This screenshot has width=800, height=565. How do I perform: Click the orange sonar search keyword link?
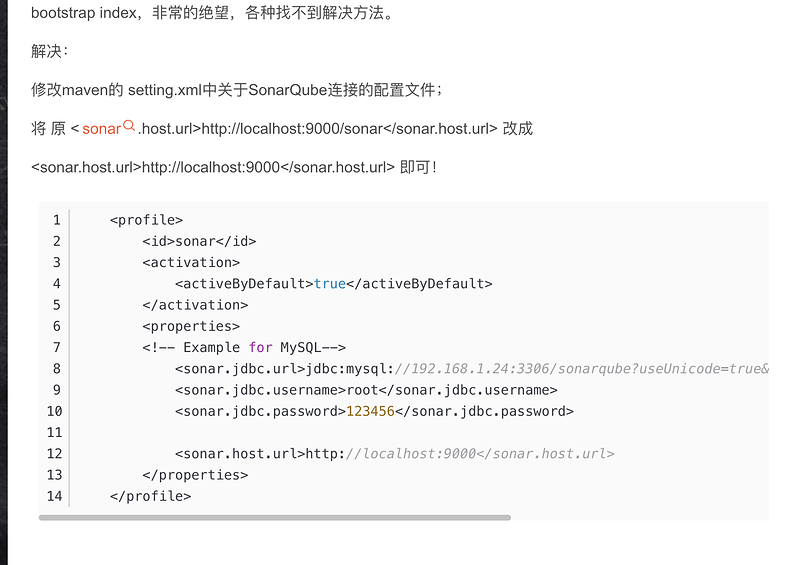click(x=102, y=129)
